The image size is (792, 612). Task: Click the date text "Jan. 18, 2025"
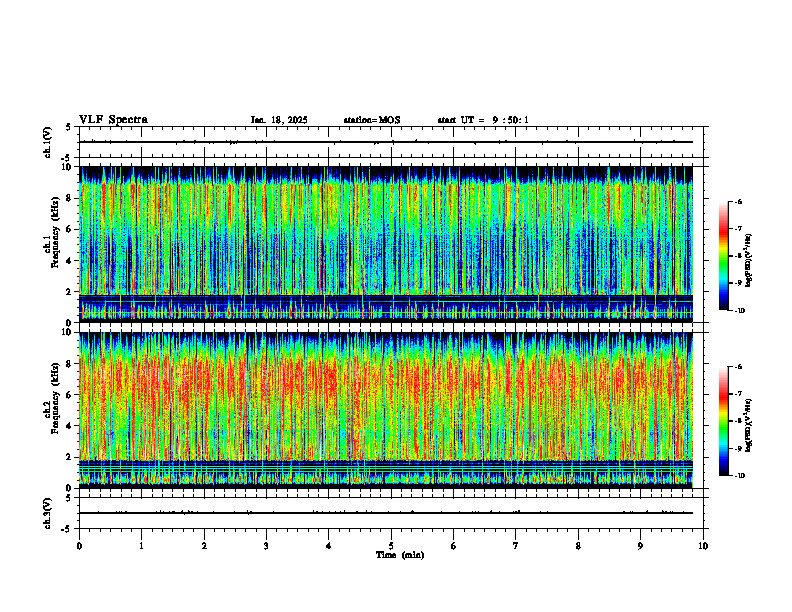tap(279, 120)
